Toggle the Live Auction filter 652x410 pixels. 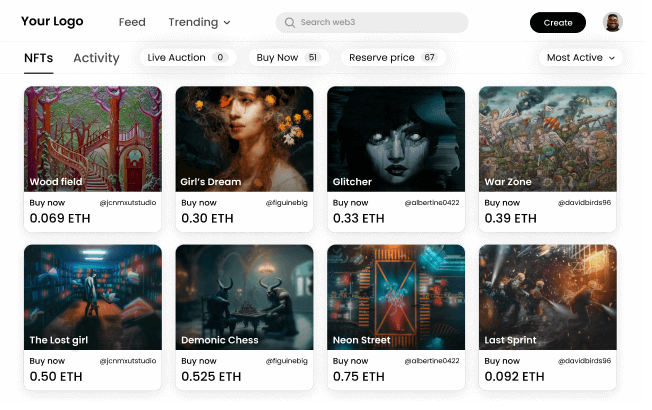pos(188,57)
